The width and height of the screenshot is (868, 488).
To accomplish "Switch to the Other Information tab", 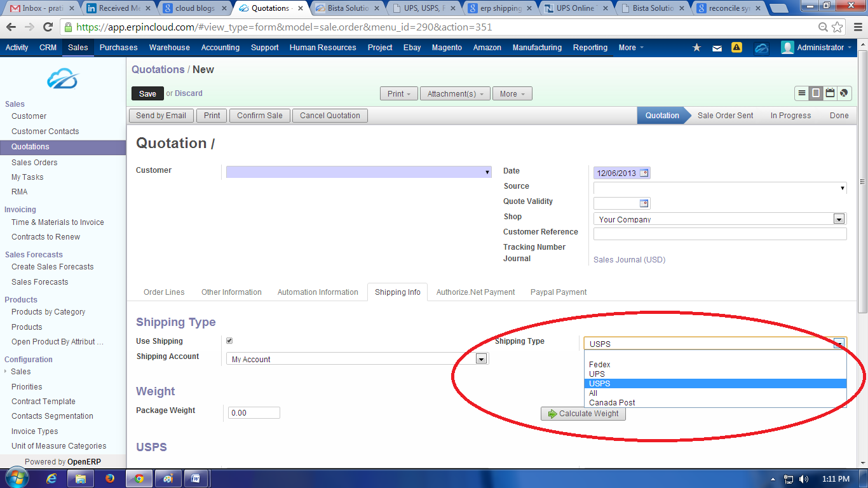I will click(231, 292).
